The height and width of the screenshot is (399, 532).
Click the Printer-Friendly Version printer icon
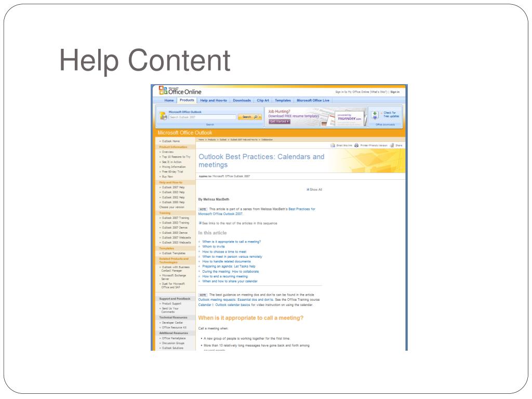(356, 145)
